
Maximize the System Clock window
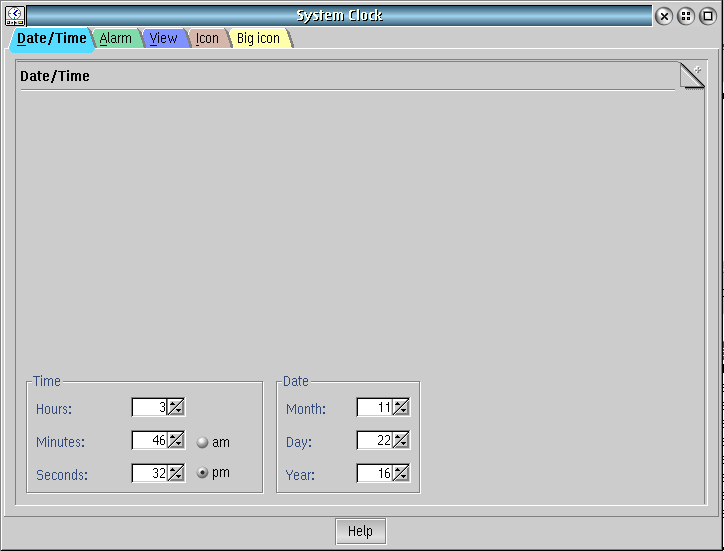[708, 16]
